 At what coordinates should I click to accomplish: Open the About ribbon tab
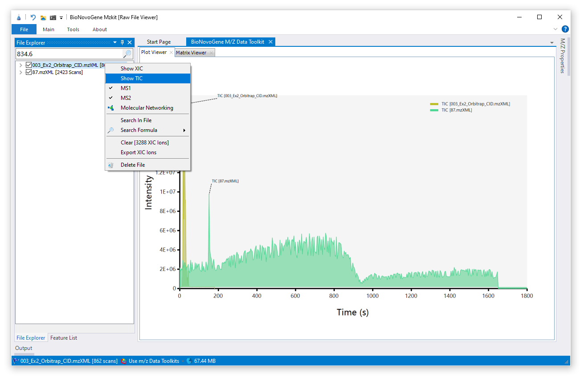coord(100,29)
